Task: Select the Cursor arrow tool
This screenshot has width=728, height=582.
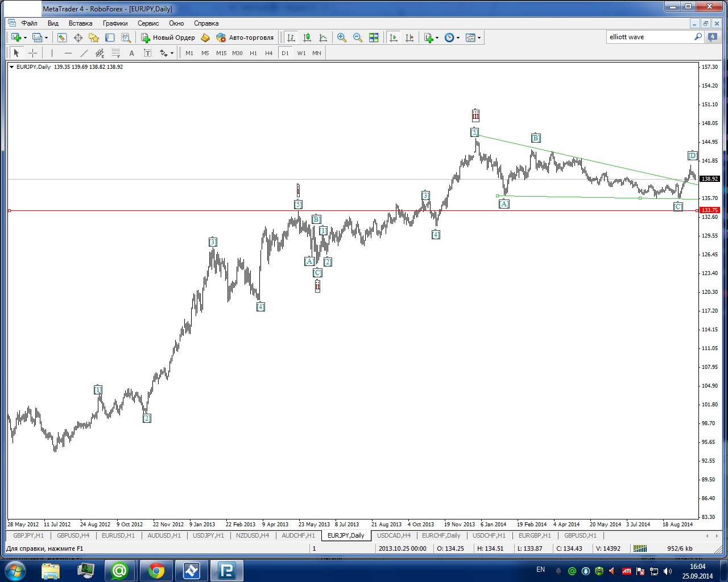Action: pos(16,53)
